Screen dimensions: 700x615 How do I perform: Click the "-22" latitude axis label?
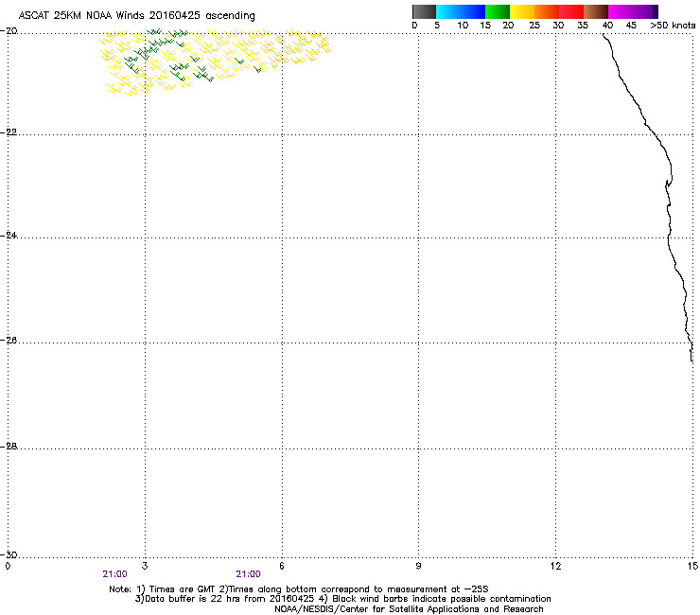[9, 132]
